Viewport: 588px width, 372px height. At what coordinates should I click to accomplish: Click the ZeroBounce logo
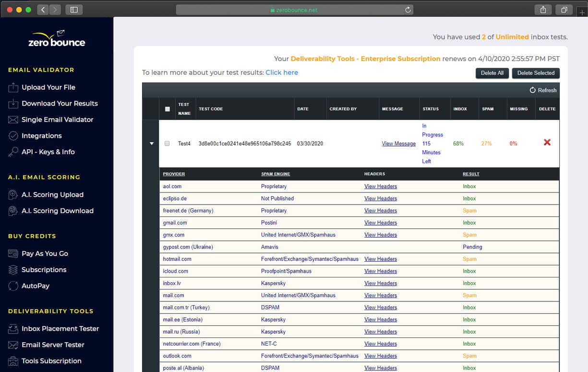pos(57,39)
